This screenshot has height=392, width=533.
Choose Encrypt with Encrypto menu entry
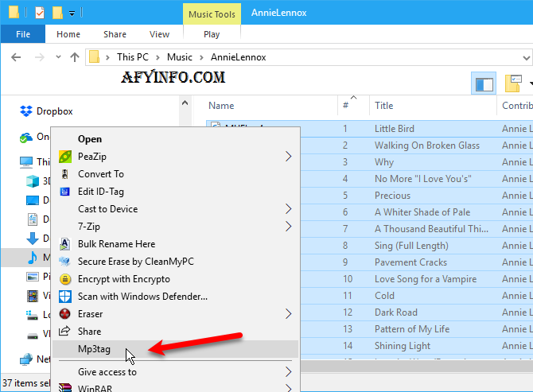click(175, 279)
